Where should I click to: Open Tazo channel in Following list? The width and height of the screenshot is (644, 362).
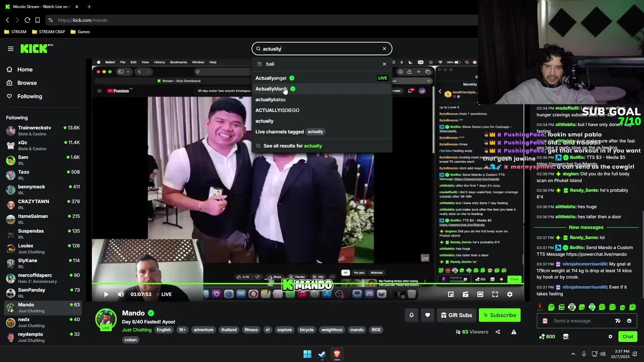(43, 174)
